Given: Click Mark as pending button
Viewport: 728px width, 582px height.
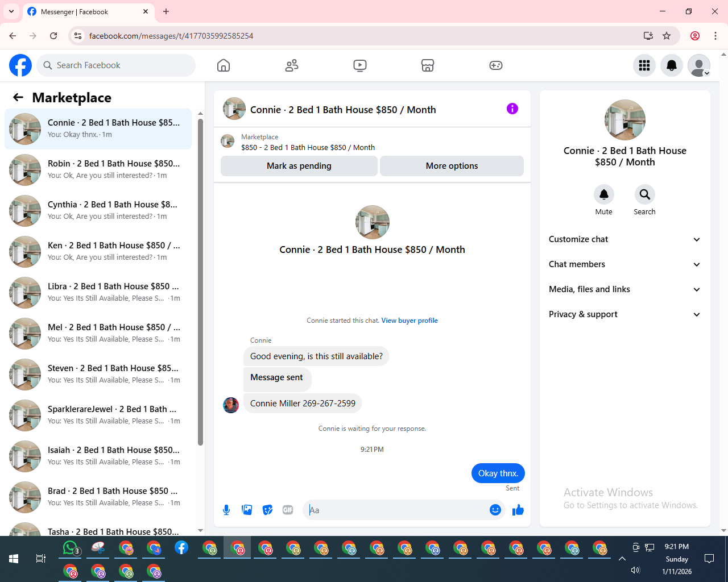Looking at the screenshot, I should 299,166.
